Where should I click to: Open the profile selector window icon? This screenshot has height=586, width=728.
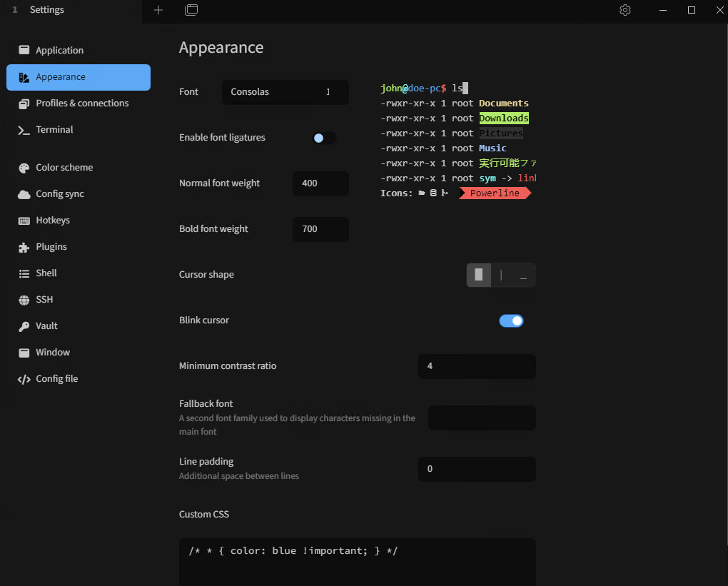coord(191,10)
